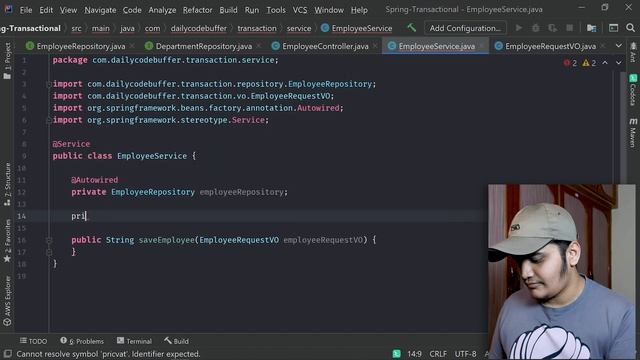This screenshot has height=360, width=640.
Task: Go to next highlighted error arrow
Action: [619, 63]
